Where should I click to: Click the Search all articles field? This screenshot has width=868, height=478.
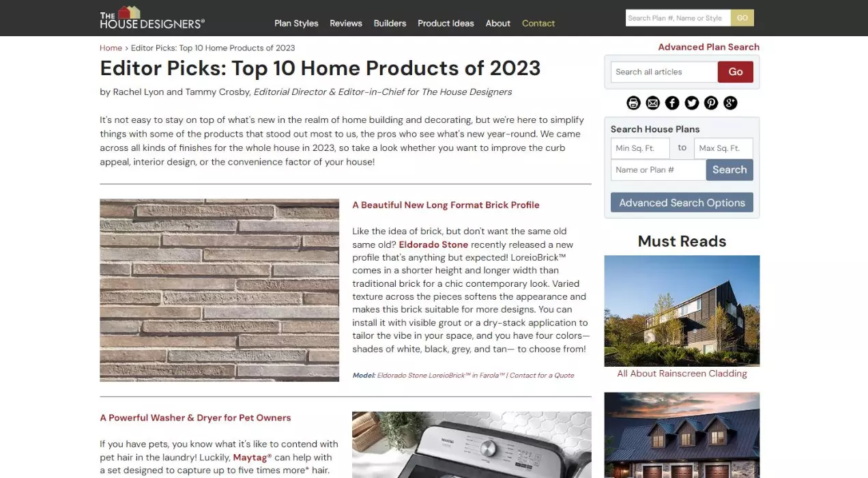(x=664, y=72)
